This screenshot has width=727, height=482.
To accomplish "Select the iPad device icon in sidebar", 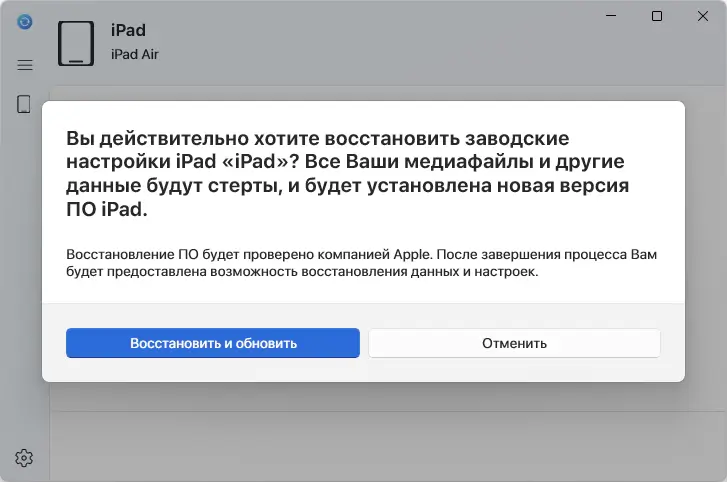I will (x=24, y=104).
